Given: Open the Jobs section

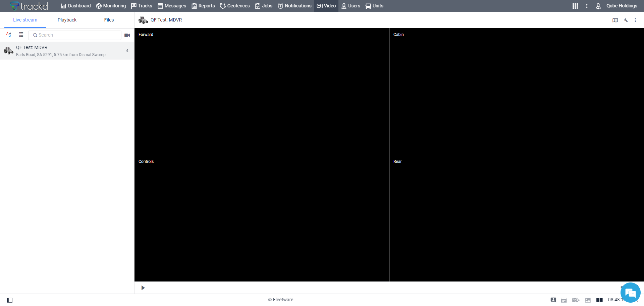Looking at the screenshot, I should coord(264,6).
